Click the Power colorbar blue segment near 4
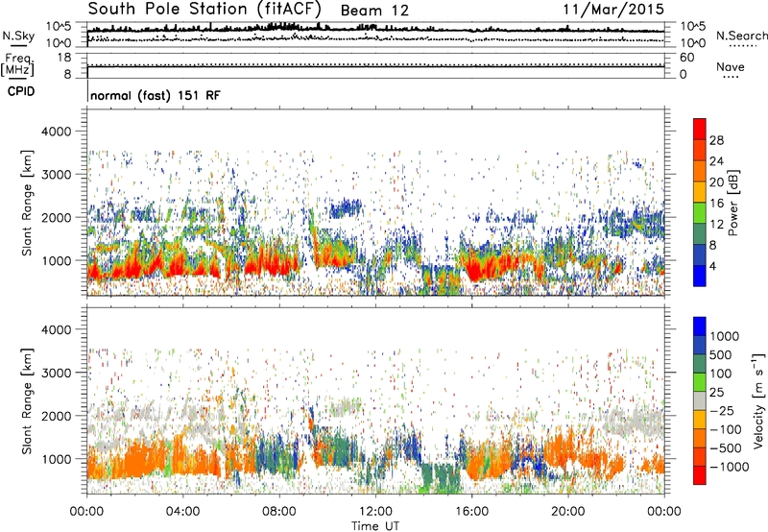Image resolution: width=768 pixels, height=532 pixels. 700,276
